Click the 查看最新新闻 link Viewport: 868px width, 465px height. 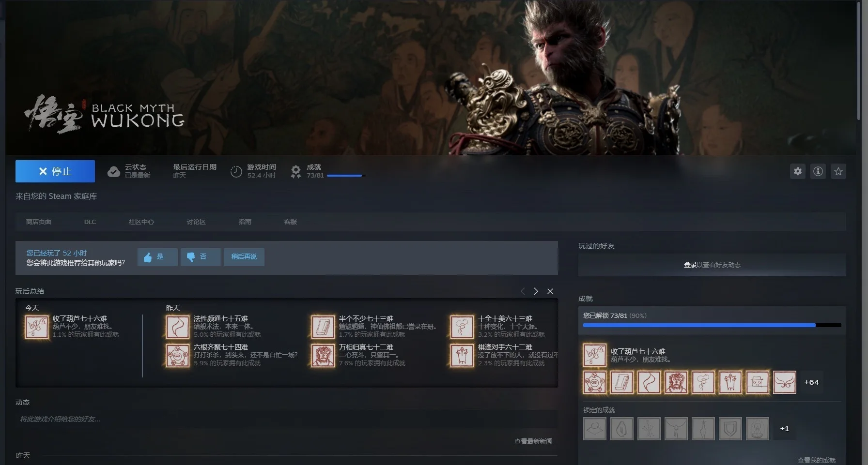coord(533,441)
